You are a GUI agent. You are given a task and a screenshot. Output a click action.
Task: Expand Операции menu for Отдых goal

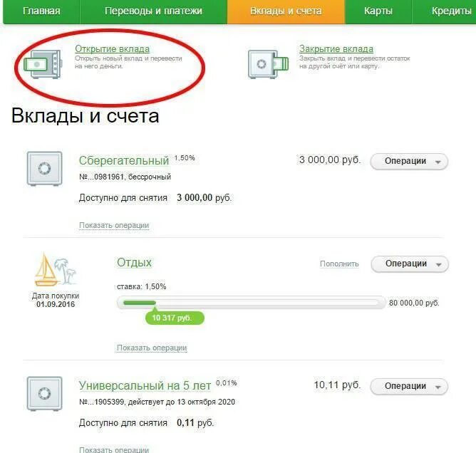point(410,264)
